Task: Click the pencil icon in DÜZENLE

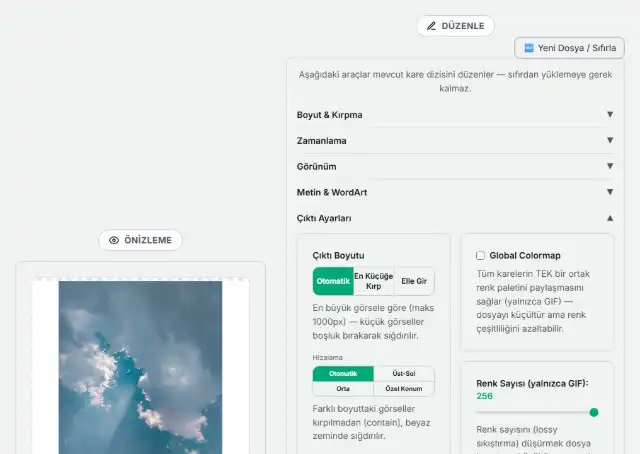Action: (431, 26)
